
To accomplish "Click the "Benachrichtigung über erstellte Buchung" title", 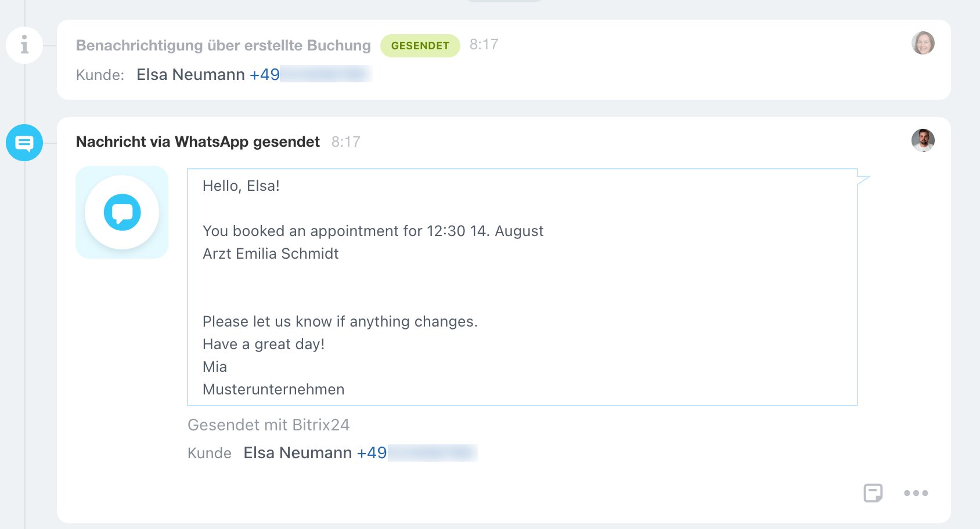I will (x=223, y=46).
